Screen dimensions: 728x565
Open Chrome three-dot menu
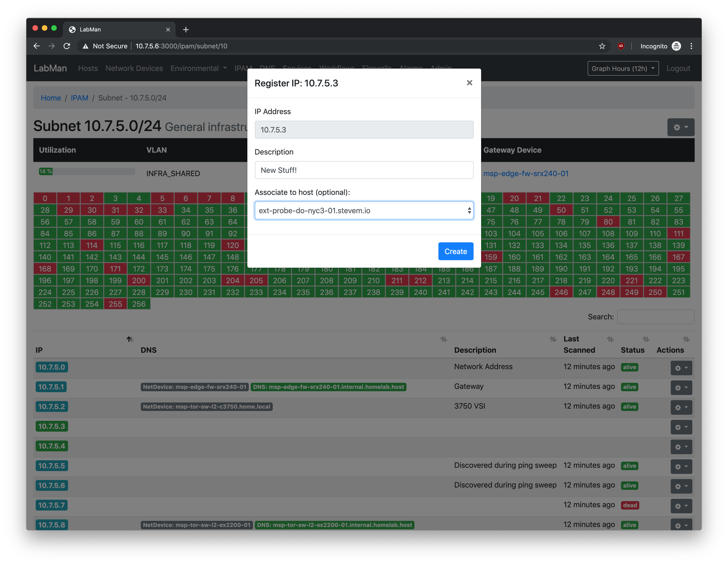[691, 46]
